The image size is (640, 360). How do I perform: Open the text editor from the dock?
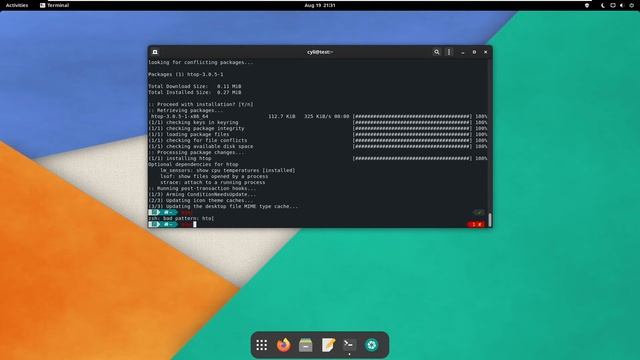328,345
